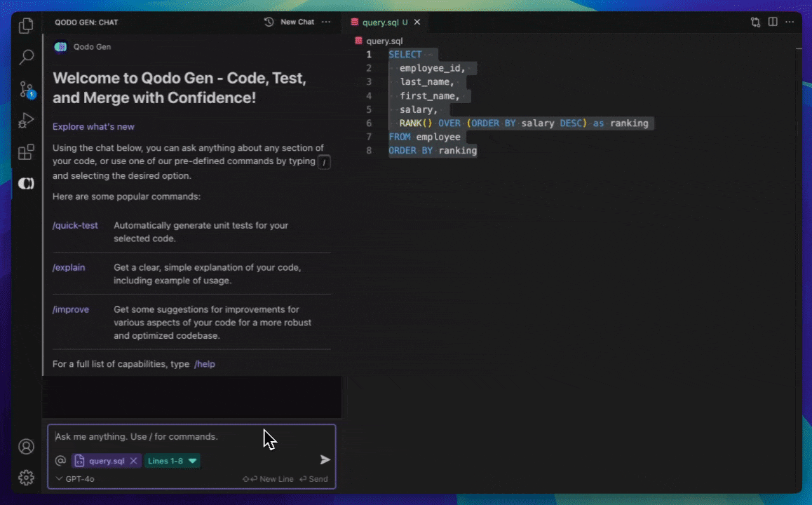Open the Extensions view
The height and width of the screenshot is (505, 812).
[x=26, y=152]
